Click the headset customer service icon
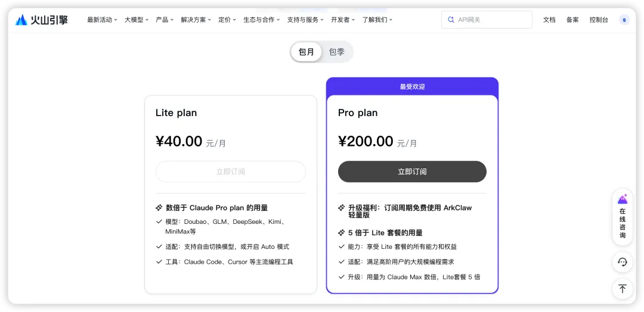Screen dimensions: 644x312 point(622,262)
